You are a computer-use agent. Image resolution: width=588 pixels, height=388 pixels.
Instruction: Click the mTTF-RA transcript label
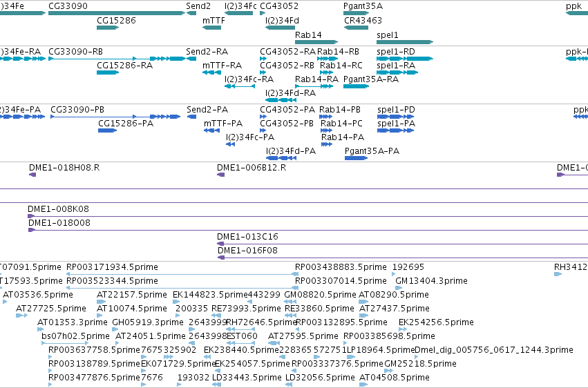[222, 66]
